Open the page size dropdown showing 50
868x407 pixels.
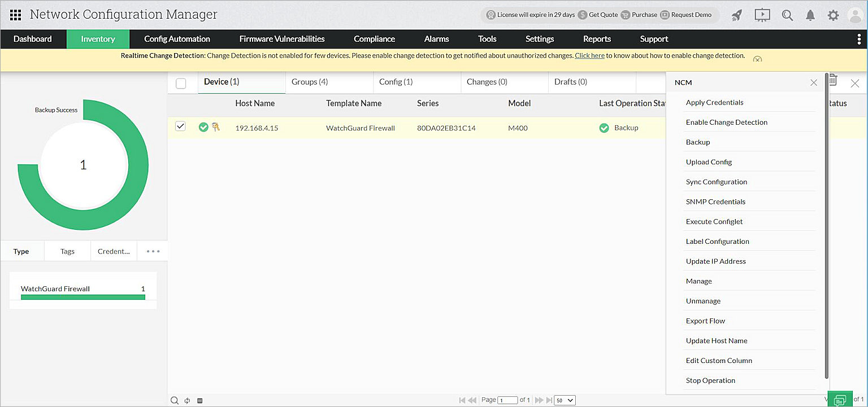[x=564, y=400]
